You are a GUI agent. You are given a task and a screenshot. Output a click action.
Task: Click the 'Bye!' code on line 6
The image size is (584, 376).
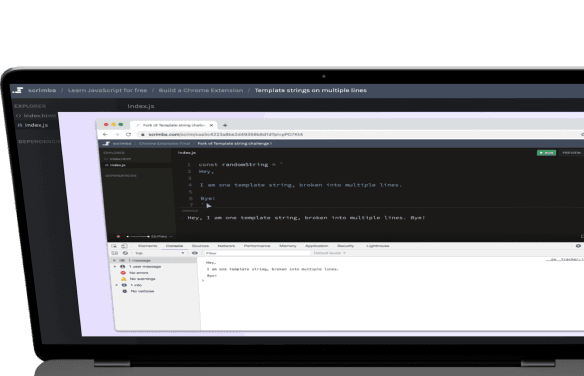point(207,198)
